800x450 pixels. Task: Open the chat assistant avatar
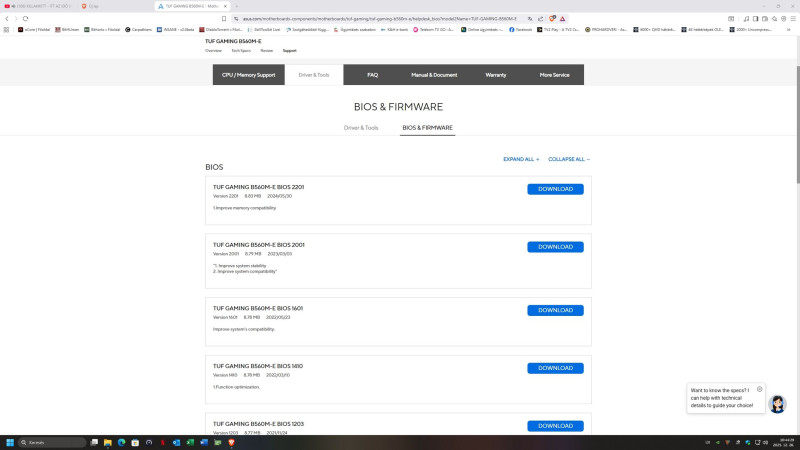tap(777, 404)
